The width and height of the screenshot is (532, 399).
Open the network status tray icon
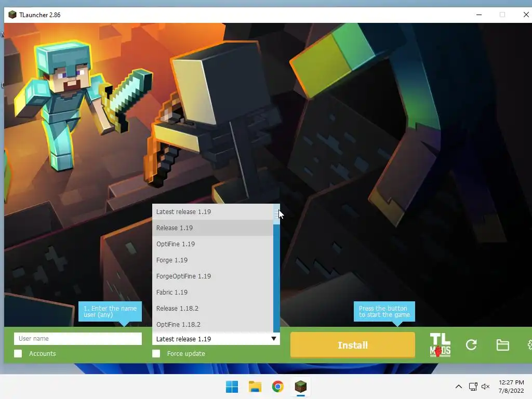click(473, 387)
